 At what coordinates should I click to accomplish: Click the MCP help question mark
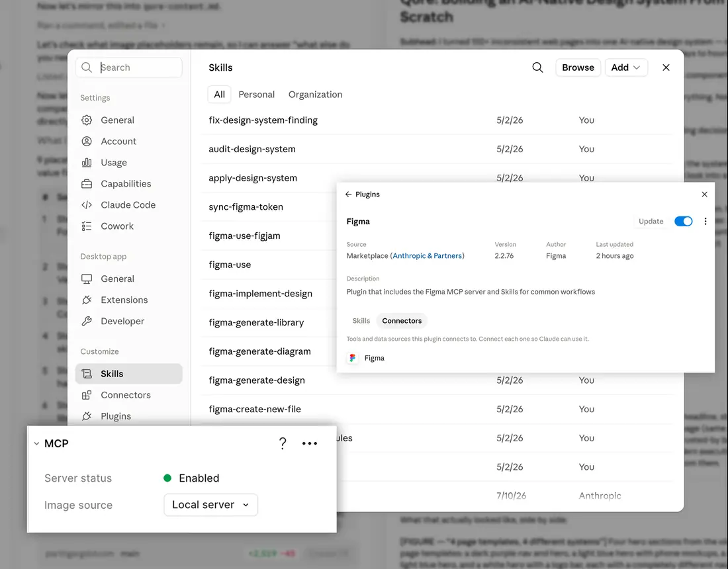pyautogui.click(x=283, y=444)
